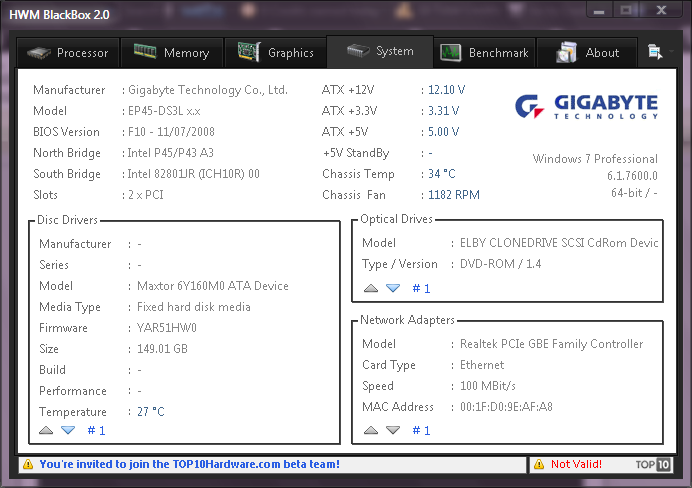
Task: Click the Not Valid! status warning
Action: [576, 464]
